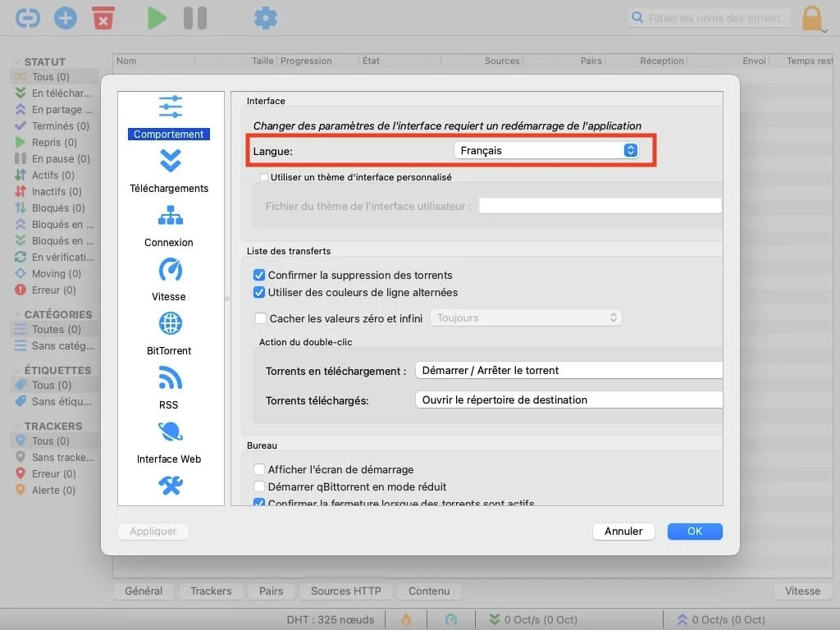
Task: Check Cacher les valeurs zéro et infini
Action: tap(261, 318)
